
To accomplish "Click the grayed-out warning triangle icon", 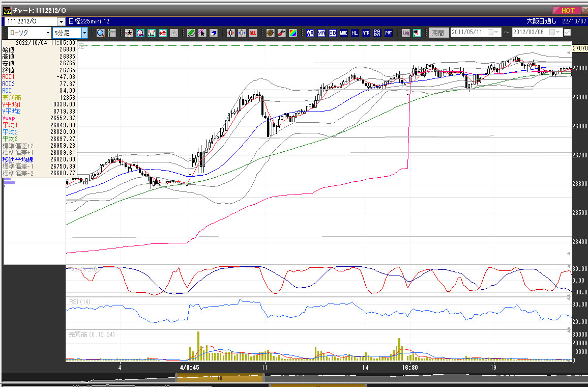I will point(174,33).
